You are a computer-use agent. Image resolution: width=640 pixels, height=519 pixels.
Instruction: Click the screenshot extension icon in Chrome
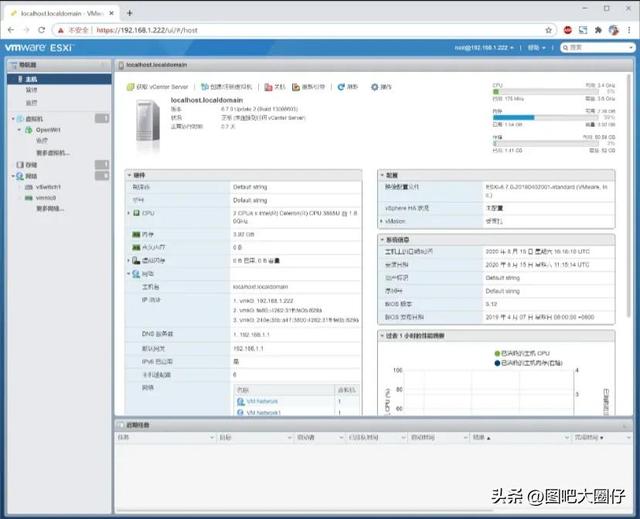click(583, 30)
